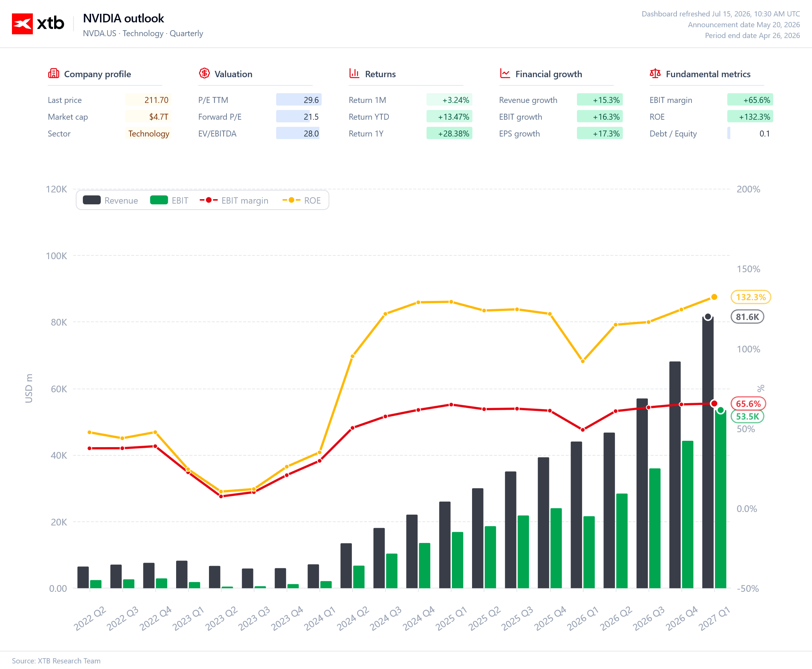This screenshot has width=812, height=669.
Task: Click EBIT margin metric value +65.6%
Action: pos(750,100)
